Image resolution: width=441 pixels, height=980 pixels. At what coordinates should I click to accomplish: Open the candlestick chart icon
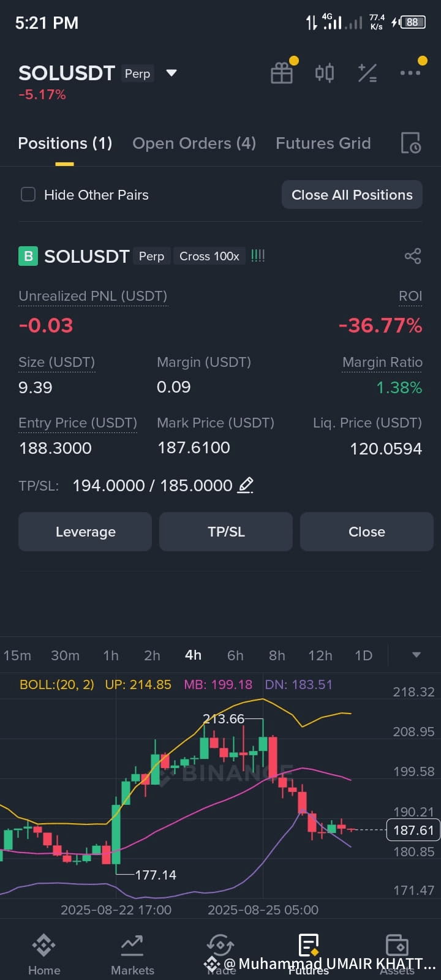325,73
